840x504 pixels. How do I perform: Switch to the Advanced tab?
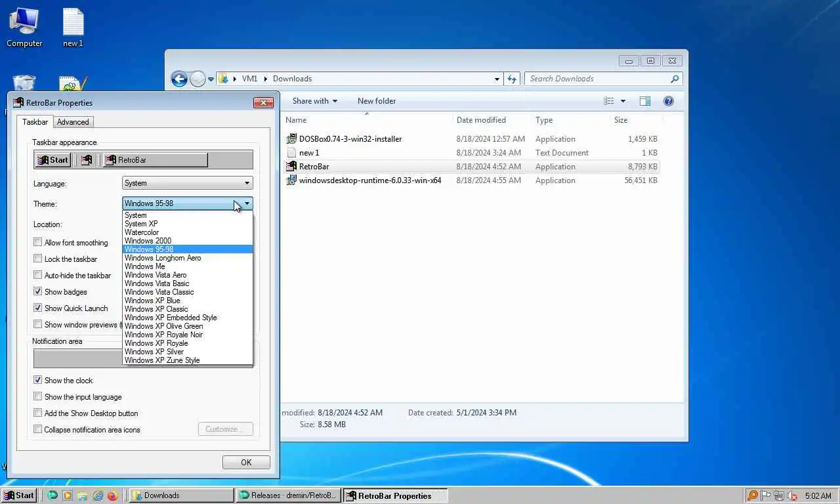(x=73, y=122)
